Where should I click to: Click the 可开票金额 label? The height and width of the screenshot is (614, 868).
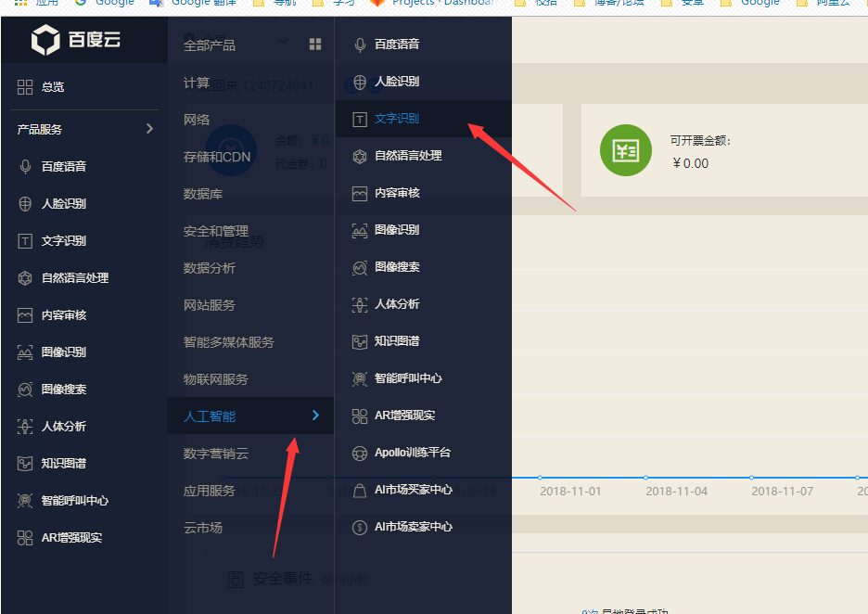(x=700, y=141)
